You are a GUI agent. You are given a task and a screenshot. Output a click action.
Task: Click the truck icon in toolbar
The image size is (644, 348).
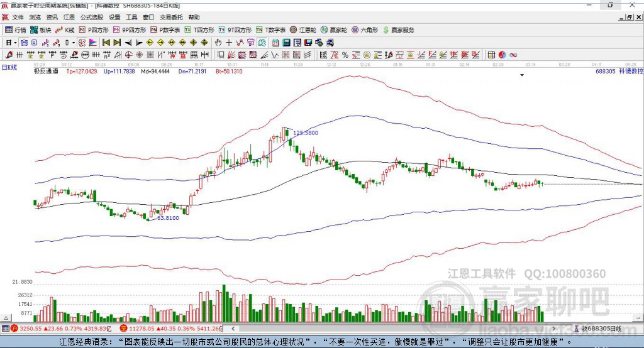[330, 43]
